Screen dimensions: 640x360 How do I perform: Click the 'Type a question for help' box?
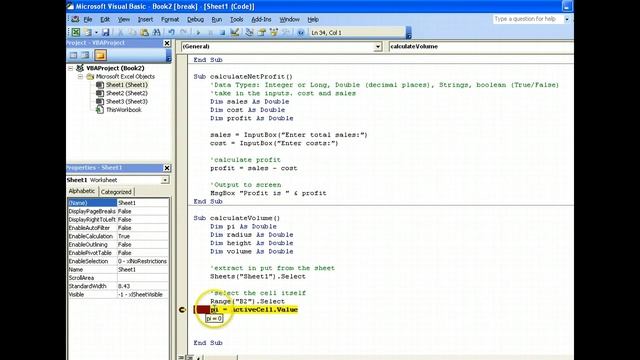coord(528,19)
